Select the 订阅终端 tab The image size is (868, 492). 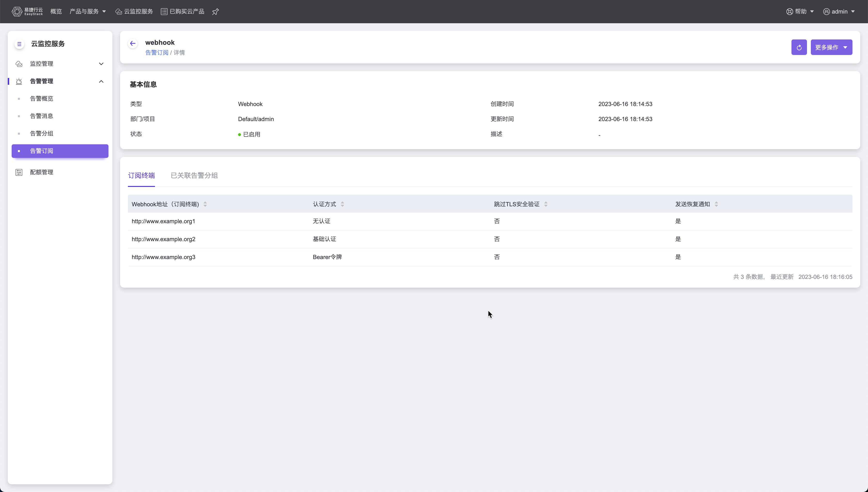coord(141,175)
